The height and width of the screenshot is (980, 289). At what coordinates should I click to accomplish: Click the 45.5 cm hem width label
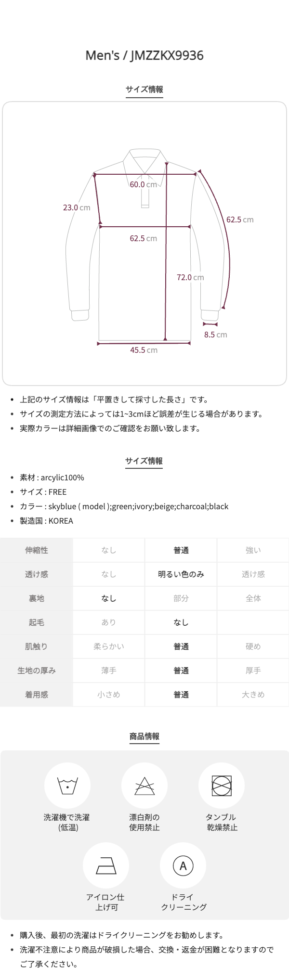(x=144, y=350)
